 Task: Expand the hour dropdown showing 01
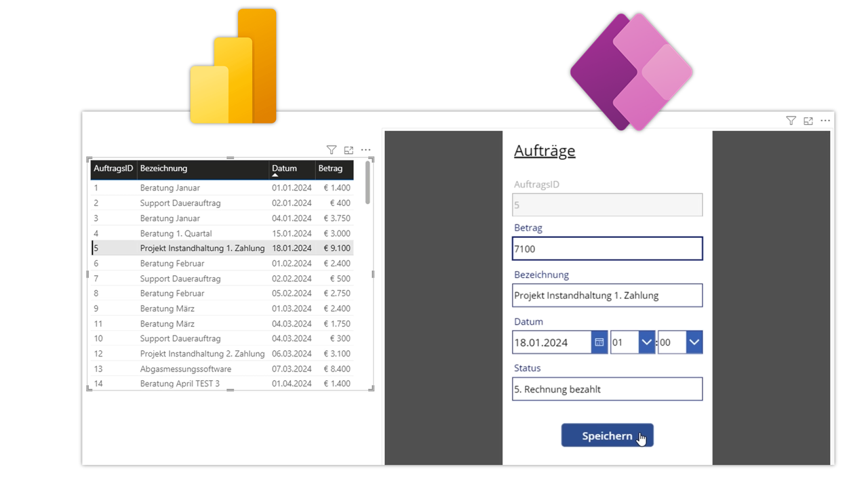[x=647, y=342]
